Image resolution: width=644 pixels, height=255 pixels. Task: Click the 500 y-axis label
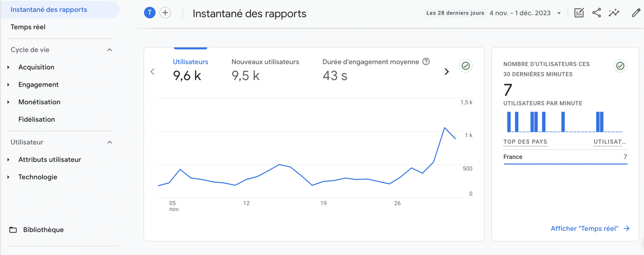click(467, 169)
